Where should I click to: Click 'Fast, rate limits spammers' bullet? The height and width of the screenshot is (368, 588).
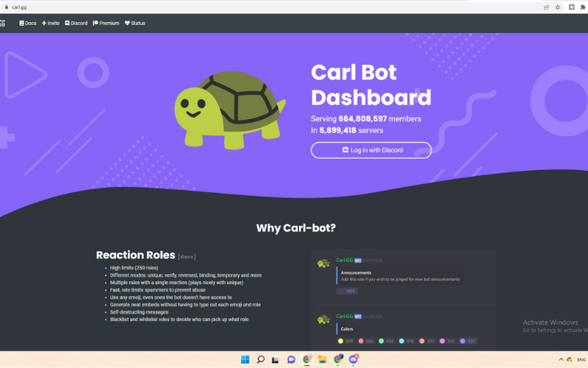pos(157,290)
